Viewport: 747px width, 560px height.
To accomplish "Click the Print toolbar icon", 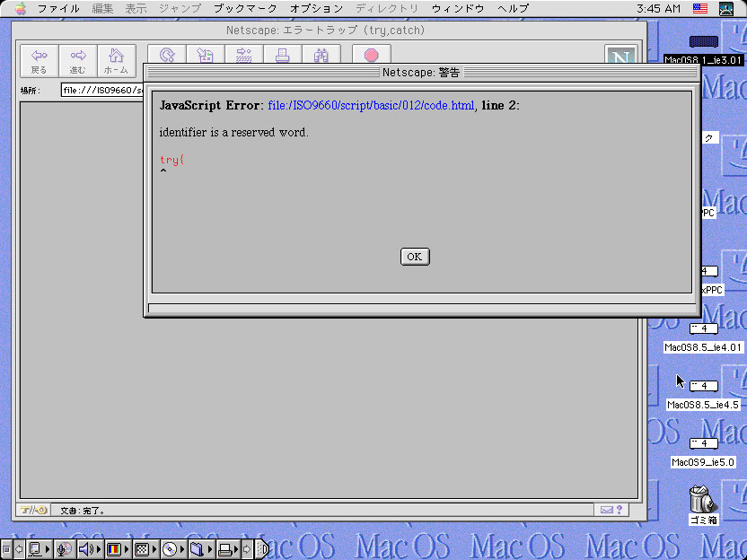I will 283,55.
